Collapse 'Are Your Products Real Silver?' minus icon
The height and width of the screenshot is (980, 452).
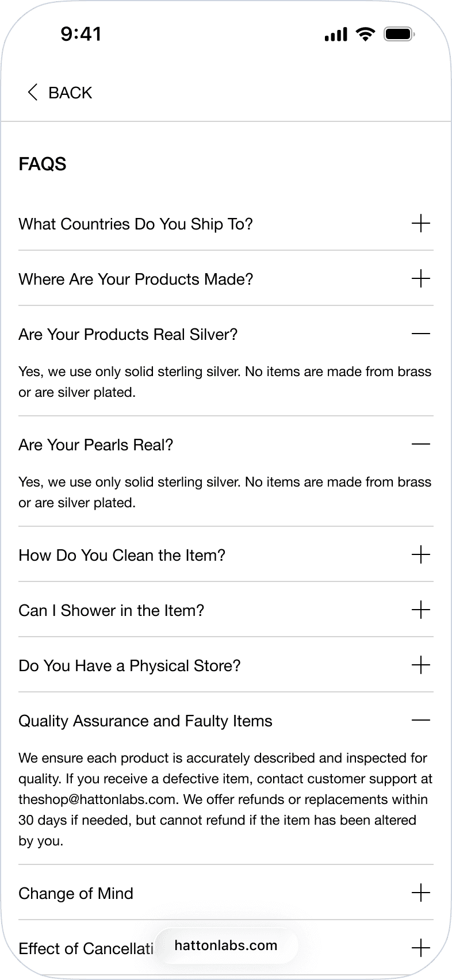(x=421, y=334)
